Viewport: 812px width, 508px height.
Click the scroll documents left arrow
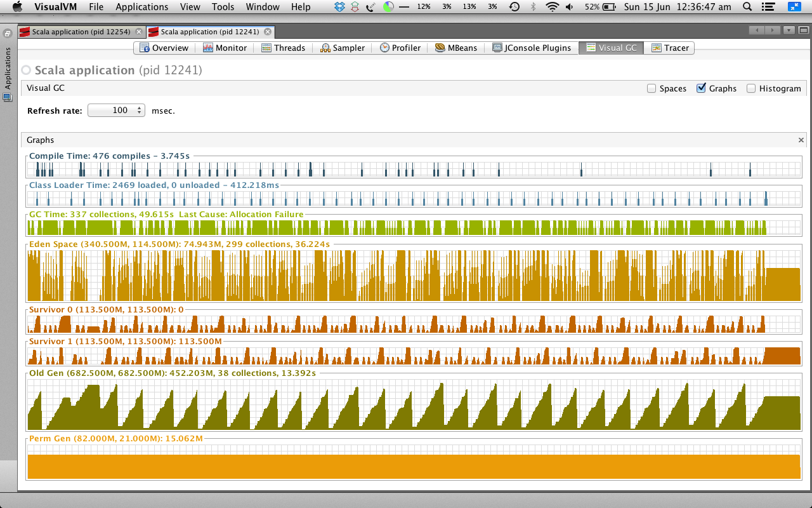click(757, 30)
